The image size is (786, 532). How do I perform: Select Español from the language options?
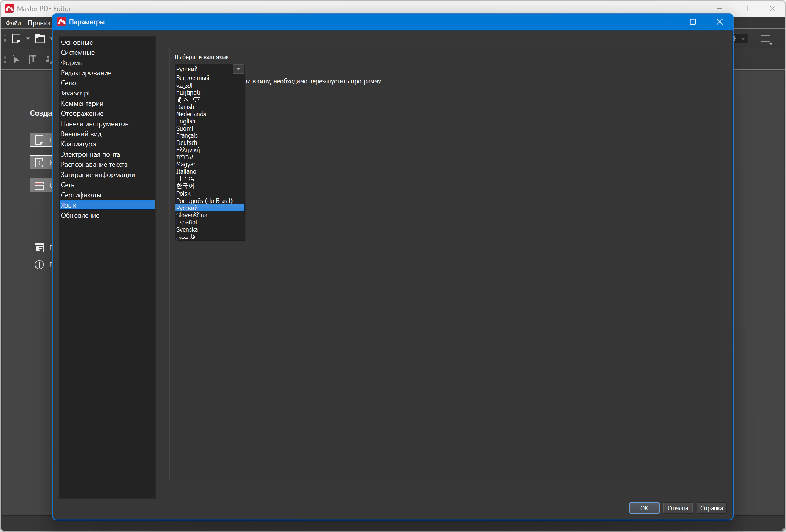(x=186, y=222)
